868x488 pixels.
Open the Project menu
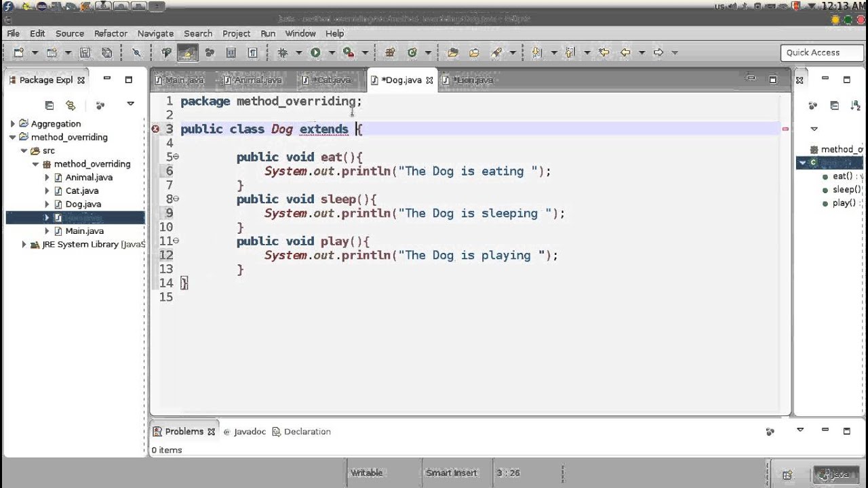click(236, 33)
